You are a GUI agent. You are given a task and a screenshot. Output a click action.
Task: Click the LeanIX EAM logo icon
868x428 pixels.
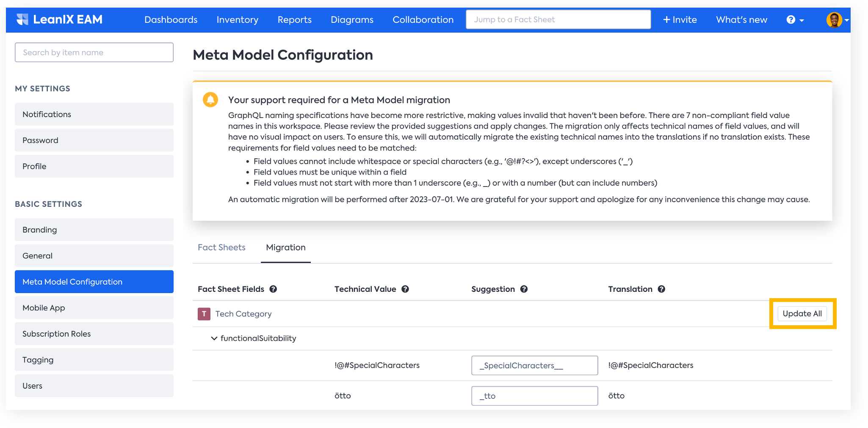pyautogui.click(x=22, y=19)
